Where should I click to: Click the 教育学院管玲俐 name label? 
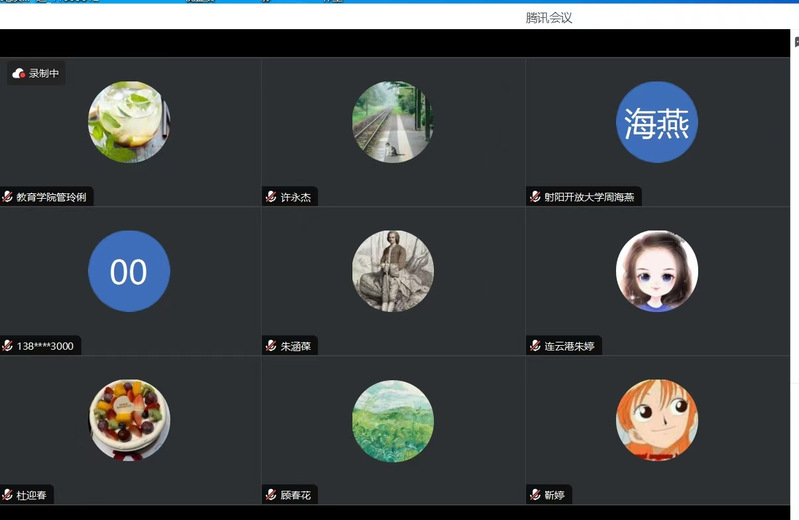pyautogui.click(x=51, y=197)
